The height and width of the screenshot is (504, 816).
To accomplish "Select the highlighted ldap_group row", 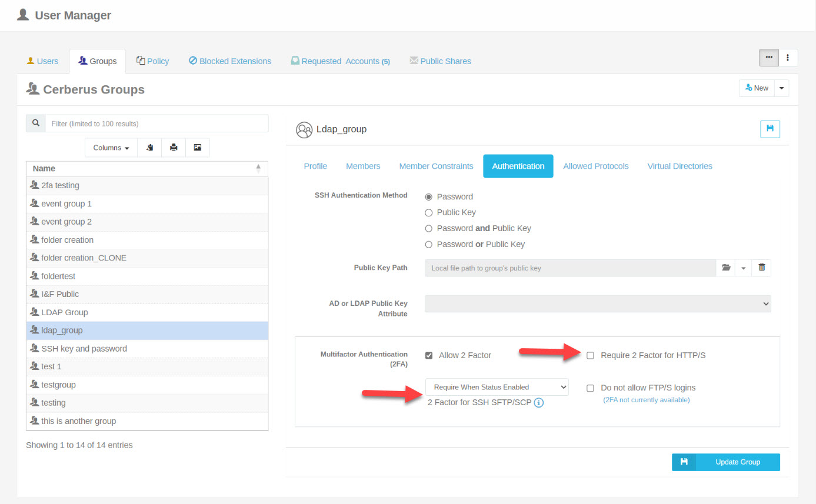I will pos(147,331).
